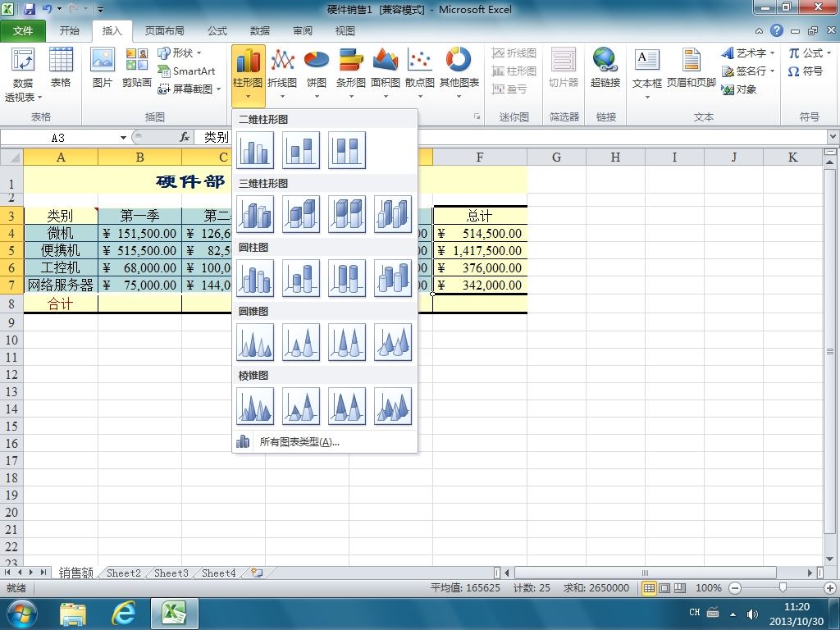Switch to the Formulas (公式) tab
The image size is (840, 630).
point(217,31)
